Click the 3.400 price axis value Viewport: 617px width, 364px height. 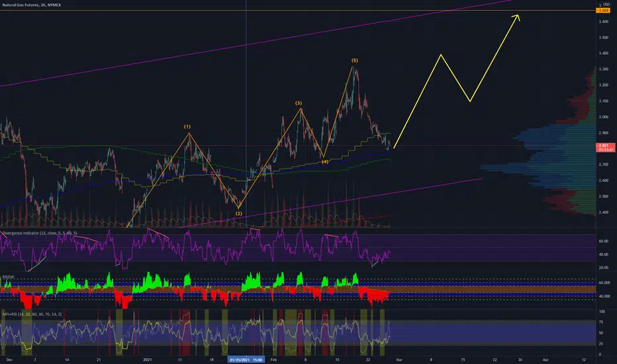click(604, 53)
